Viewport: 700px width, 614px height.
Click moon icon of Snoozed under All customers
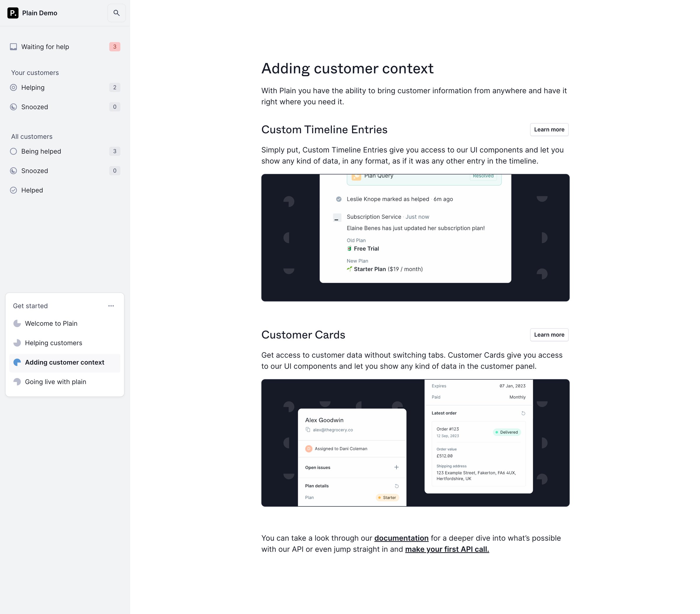pos(13,171)
